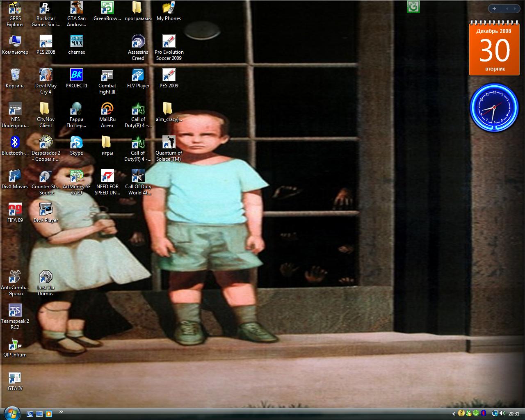The width and height of the screenshot is (525, 420).
Task: Select the PROJECT1 icon
Action: point(77,78)
